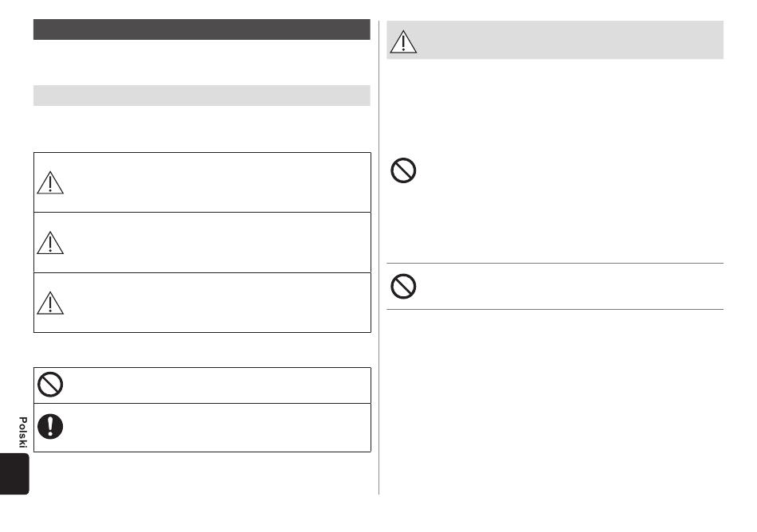757x532 pixels.
Task: Click the dark title bar at top left
Action: [202, 30]
